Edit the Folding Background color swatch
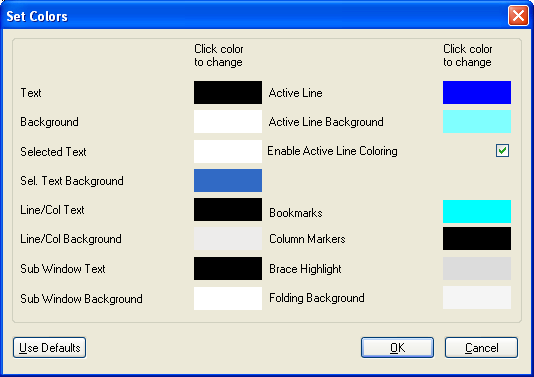The width and height of the screenshot is (534, 377). click(x=477, y=298)
